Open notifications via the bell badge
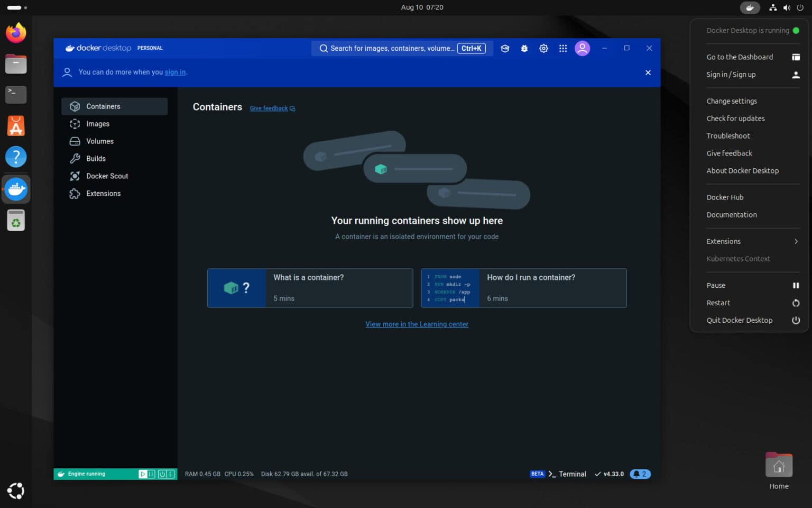 click(x=640, y=474)
